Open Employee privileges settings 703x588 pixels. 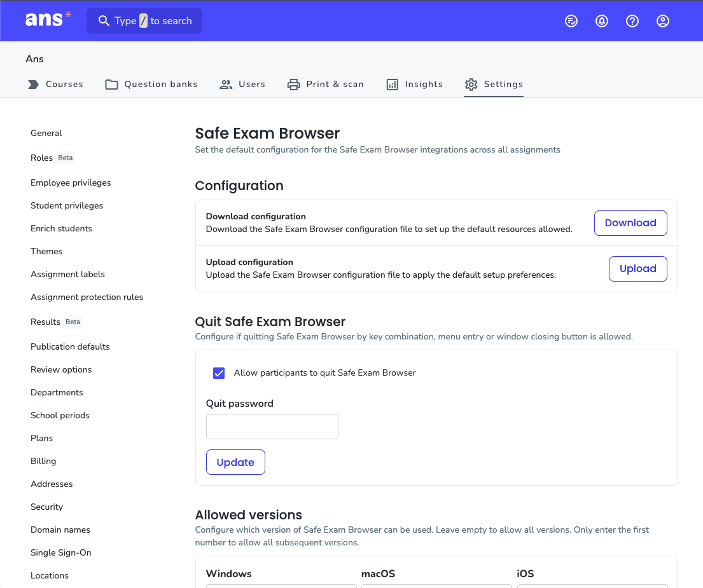pos(71,182)
